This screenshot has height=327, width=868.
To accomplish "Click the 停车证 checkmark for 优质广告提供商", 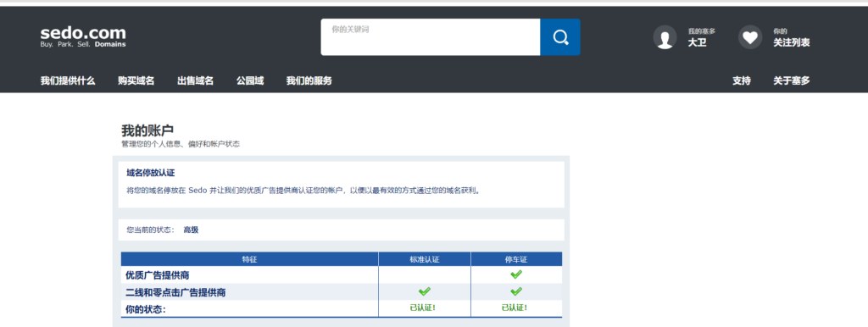I will pos(516,274).
